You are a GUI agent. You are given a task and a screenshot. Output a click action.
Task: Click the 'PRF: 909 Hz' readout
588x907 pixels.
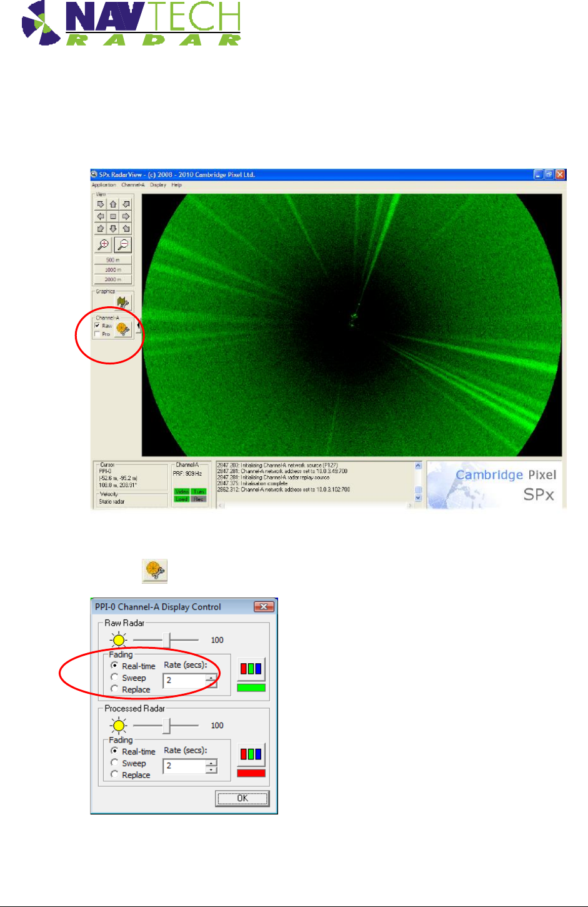click(x=187, y=473)
